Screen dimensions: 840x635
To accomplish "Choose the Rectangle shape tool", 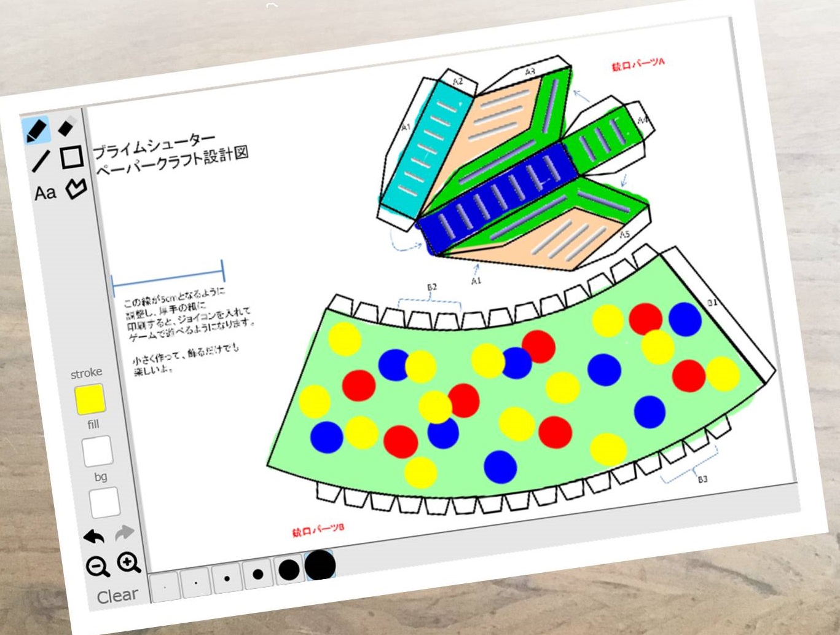I will tap(72, 157).
